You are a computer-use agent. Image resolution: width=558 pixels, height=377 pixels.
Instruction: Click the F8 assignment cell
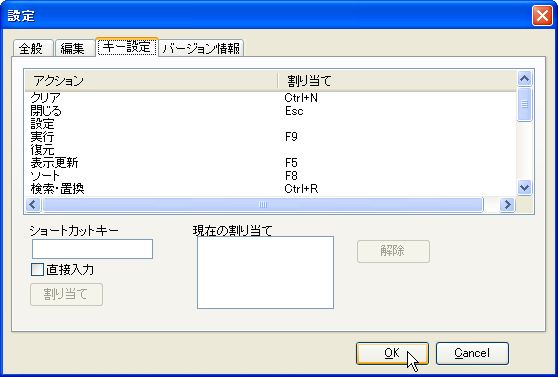[291, 176]
